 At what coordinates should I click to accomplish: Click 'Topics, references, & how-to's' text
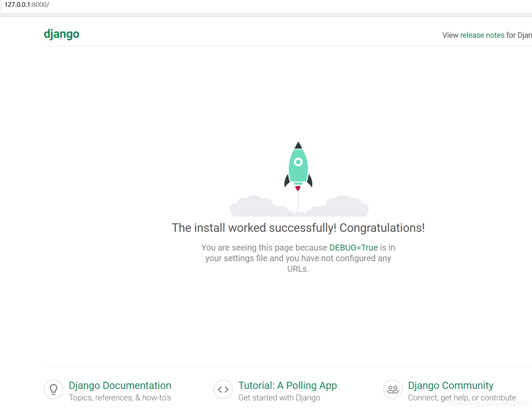[120, 398]
